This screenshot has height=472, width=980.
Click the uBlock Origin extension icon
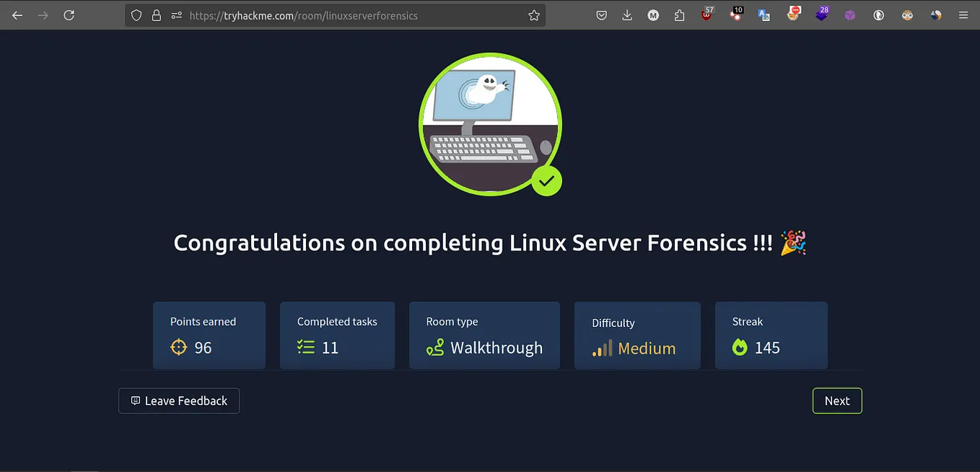point(705,14)
